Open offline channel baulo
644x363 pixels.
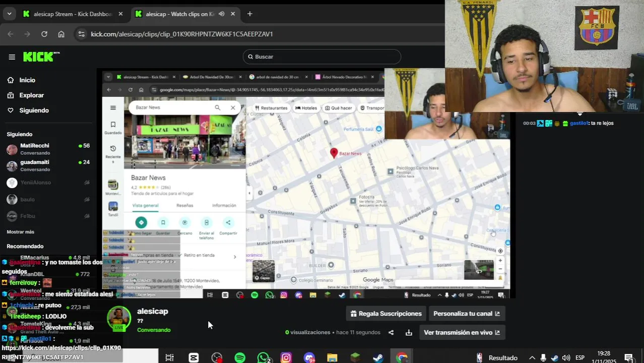[x=48, y=199]
